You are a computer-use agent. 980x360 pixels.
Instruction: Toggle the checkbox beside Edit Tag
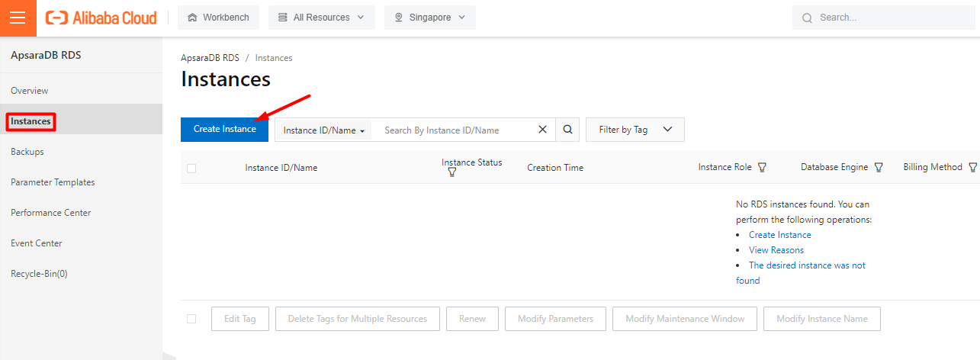(191, 319)
